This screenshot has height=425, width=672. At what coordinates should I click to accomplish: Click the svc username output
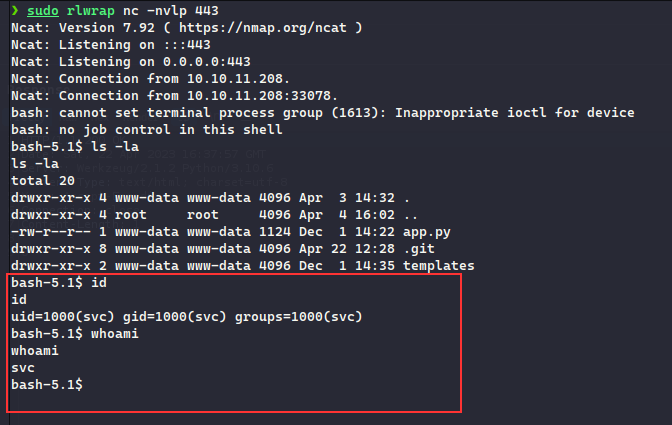pyautogui.click(x=23, y=368)
